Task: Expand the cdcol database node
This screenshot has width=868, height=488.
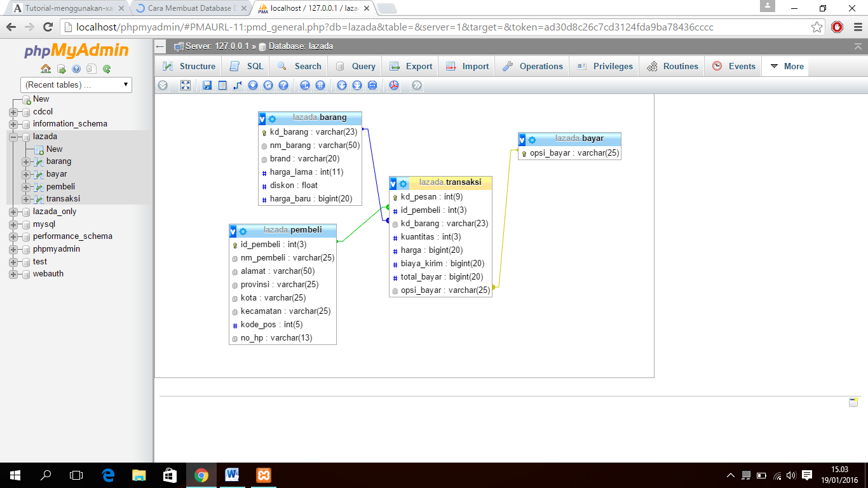Action: point(13,112)
